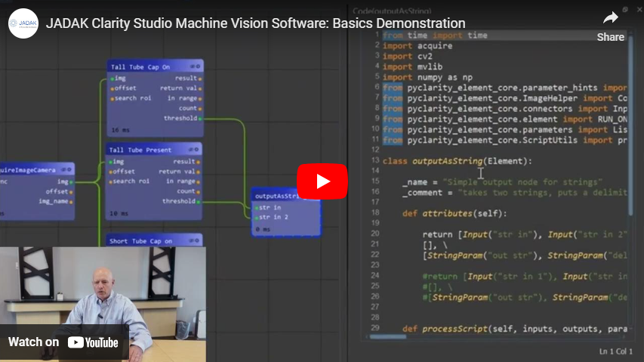Click the str in 2 input port
644x362 pixels.
pos(257,218)
